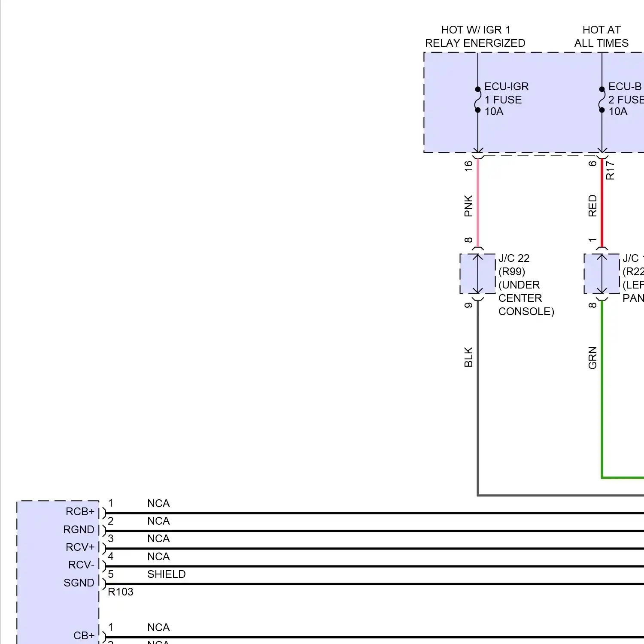Click the HOT W/ IGR 1 RELAY ENERGIZED heading
644x644 pixels.
(x=475, y=36)
